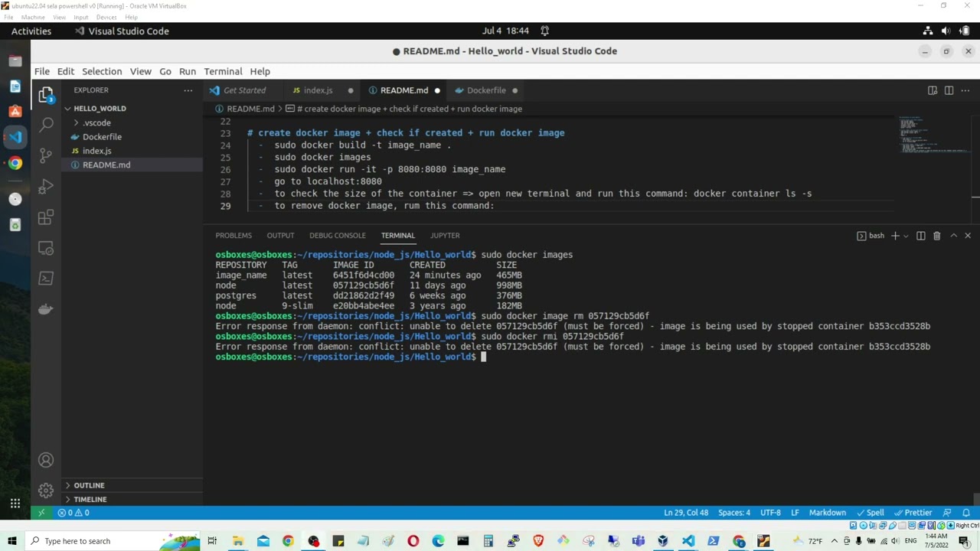Open the Run and Debug view
The width and height of the screenshot is (980, 551).
(46, 187)
